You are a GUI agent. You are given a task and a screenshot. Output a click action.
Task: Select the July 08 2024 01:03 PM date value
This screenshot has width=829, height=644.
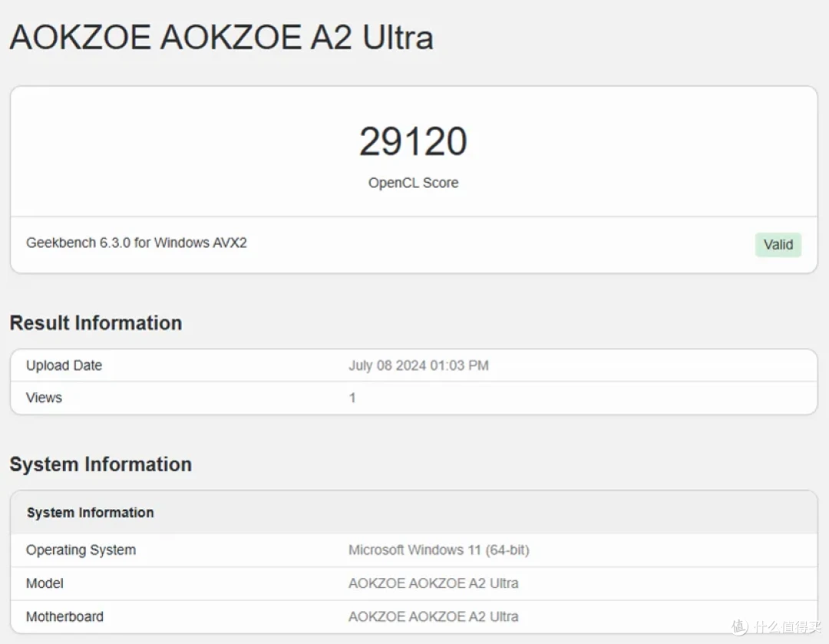coord(418,365)
